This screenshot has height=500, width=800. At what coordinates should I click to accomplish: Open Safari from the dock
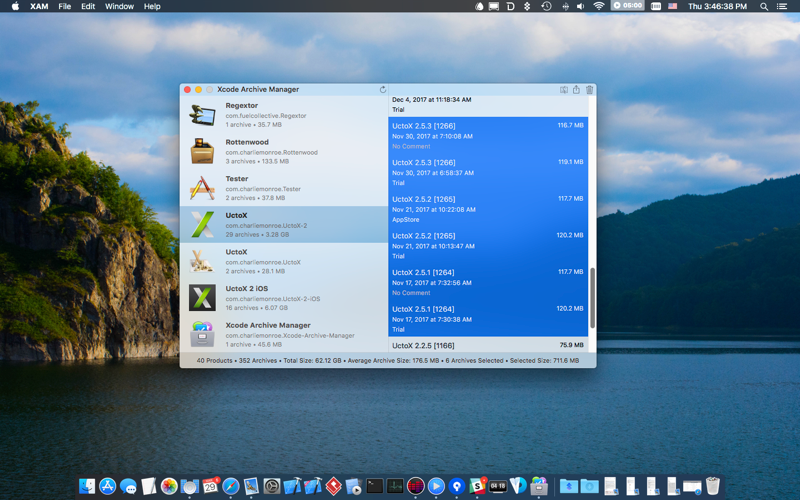tap(231, 486)
